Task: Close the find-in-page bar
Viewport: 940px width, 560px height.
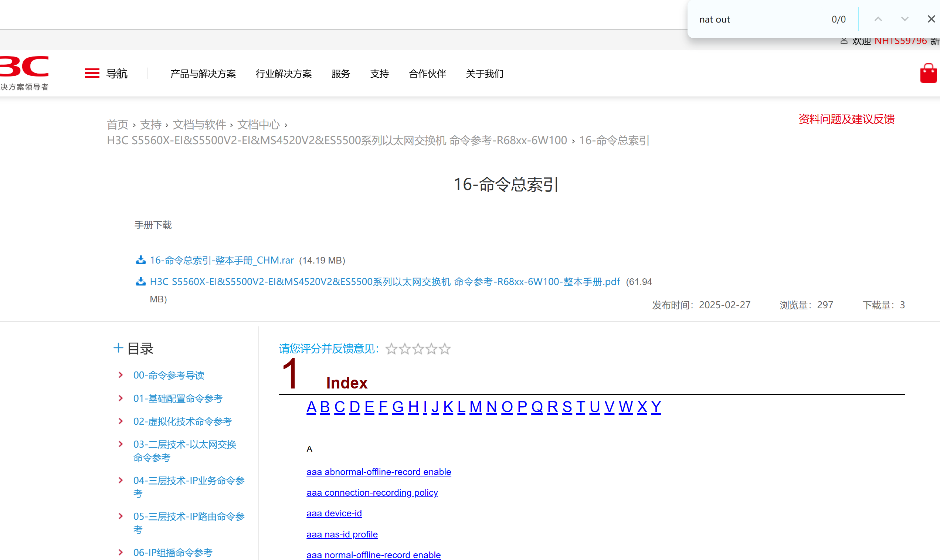Action: [x=931, y=19]
